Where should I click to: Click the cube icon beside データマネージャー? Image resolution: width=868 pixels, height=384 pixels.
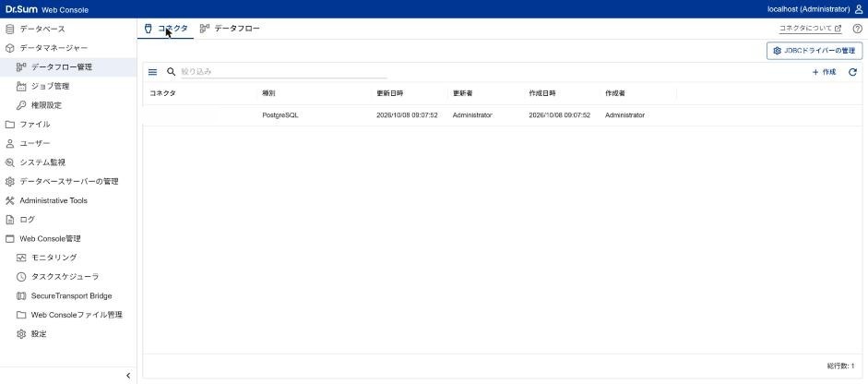(9, 48)
